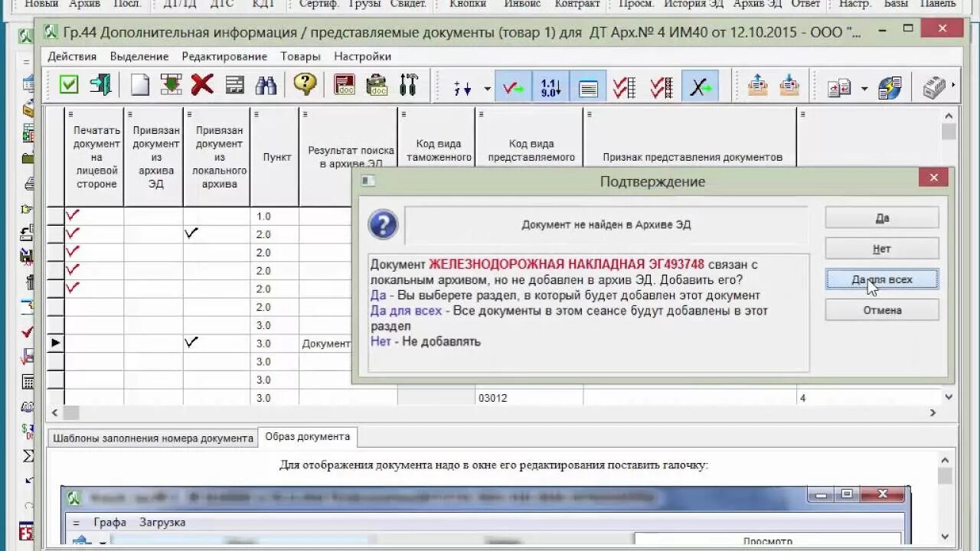This screenshot has height=551, width=980.
Task: Click the globe with lightning toolbar icon
Action: [890, 87]
